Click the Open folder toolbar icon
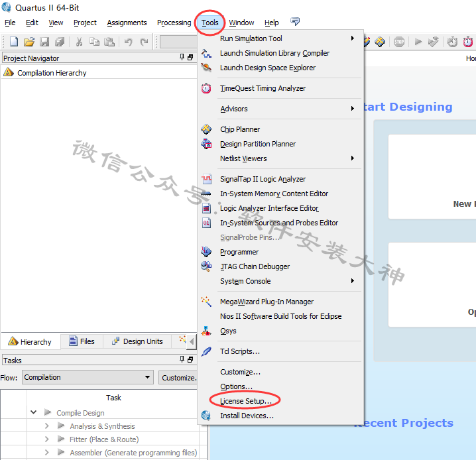 click(29, 42)
